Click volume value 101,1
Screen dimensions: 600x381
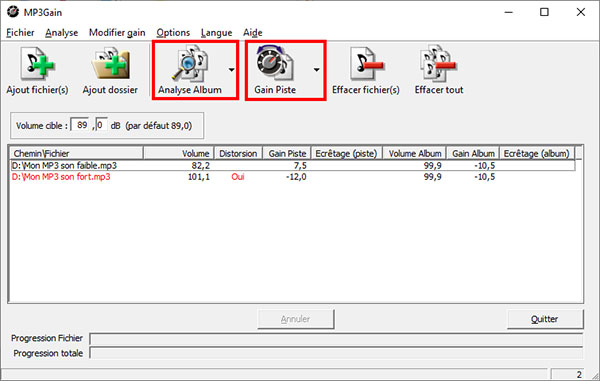pos(199,177)
